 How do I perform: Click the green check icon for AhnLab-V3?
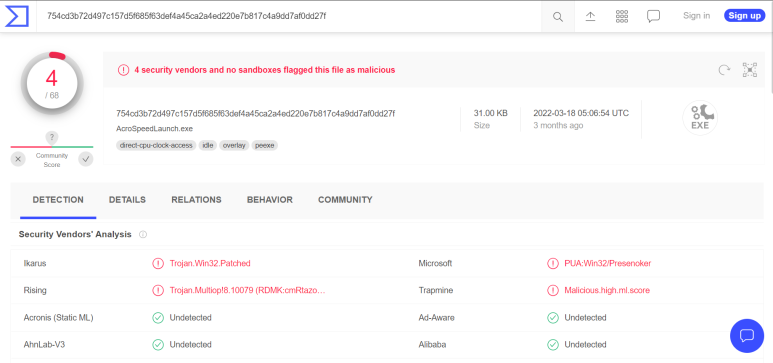[x=158, y=345]
